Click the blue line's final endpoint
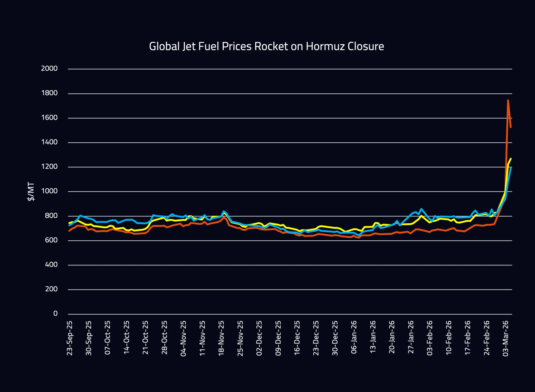This screenshot has height=392, width=535. tap(511, 168)
